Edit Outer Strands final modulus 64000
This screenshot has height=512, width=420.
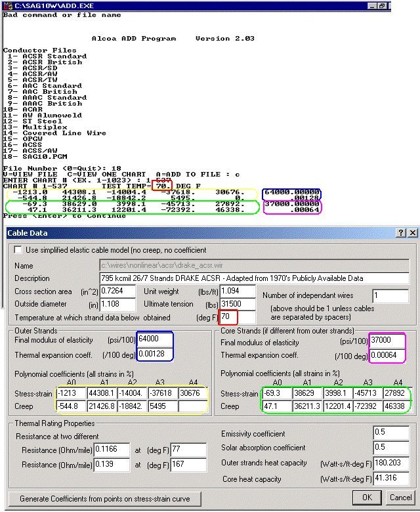pyautogui.click(x=155, y=339)
